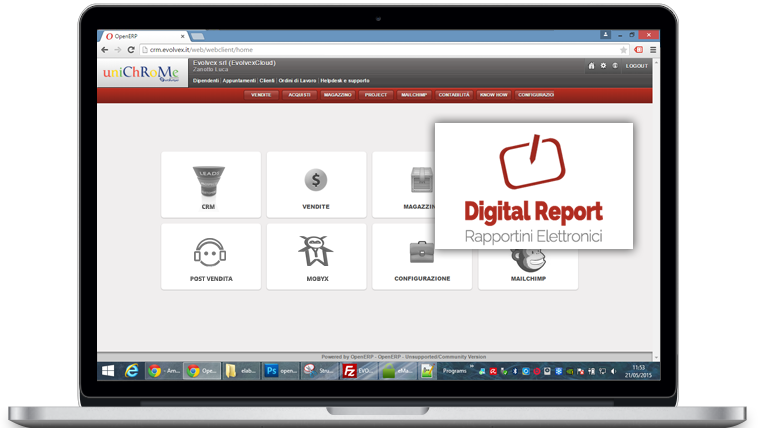Launch Internet Explorer from taskbar
The width and height of the screenshot is (760, 428).
point(131,371)
